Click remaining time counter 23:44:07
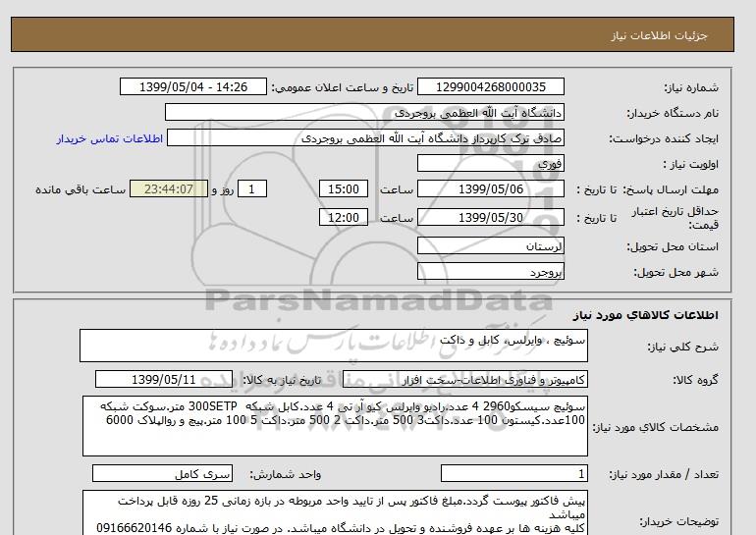The width and height of the screenshot is (756, 535). tap(169, 188)
